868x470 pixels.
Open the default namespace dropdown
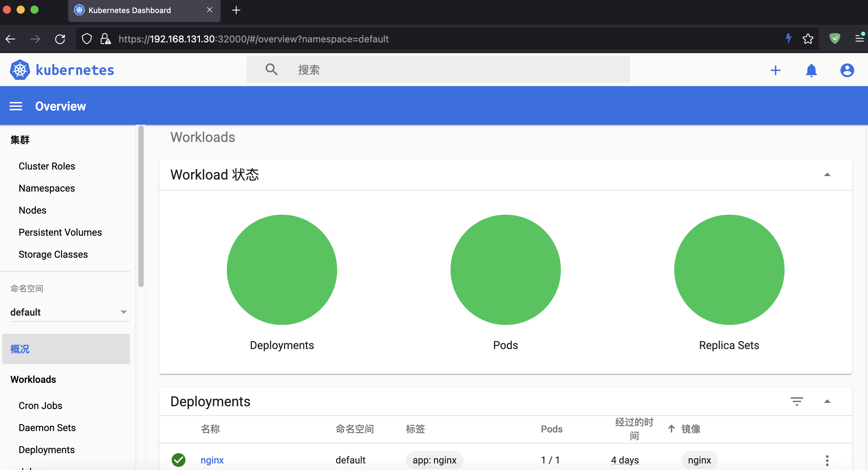click(69, 312)
